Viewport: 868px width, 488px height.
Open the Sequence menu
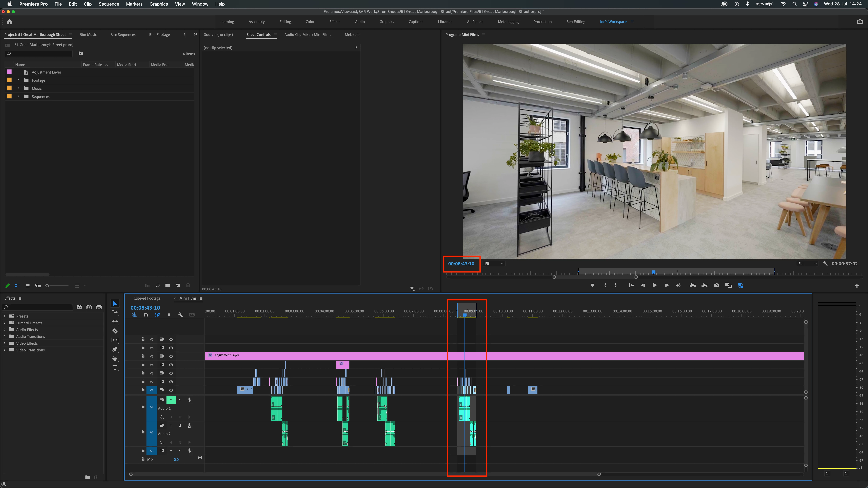pyautogui.click(x=108, y=4)
